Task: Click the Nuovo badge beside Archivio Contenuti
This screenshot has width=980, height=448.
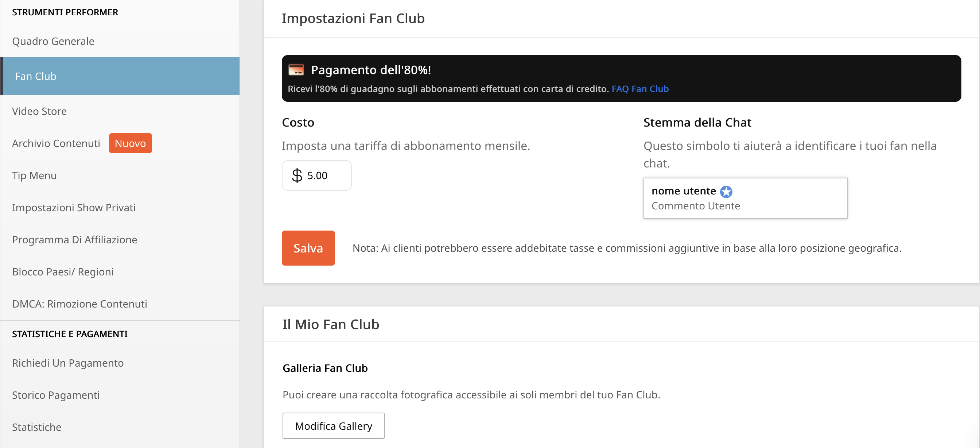Action: click(x=130, y=143)
